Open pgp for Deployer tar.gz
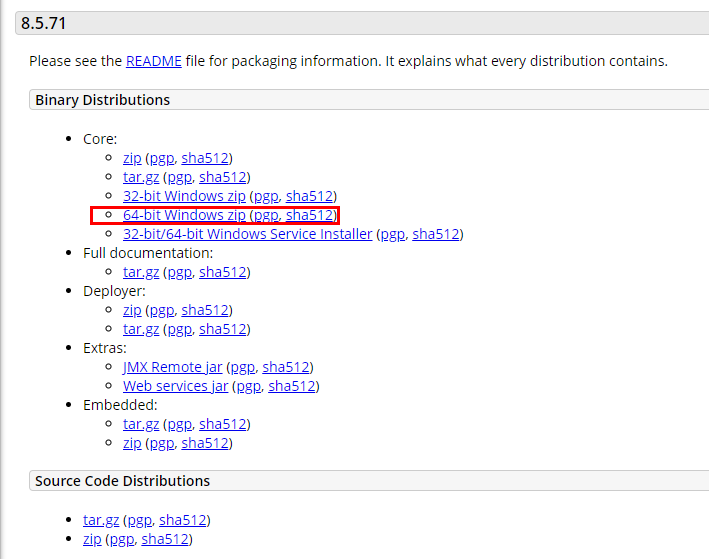709x559 pixels. pos(180,329)
